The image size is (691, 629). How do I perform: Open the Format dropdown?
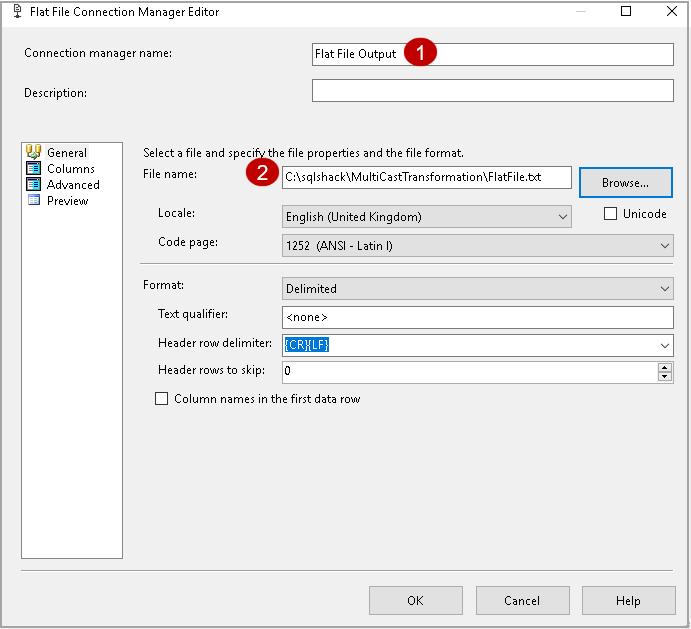point(665,289)
